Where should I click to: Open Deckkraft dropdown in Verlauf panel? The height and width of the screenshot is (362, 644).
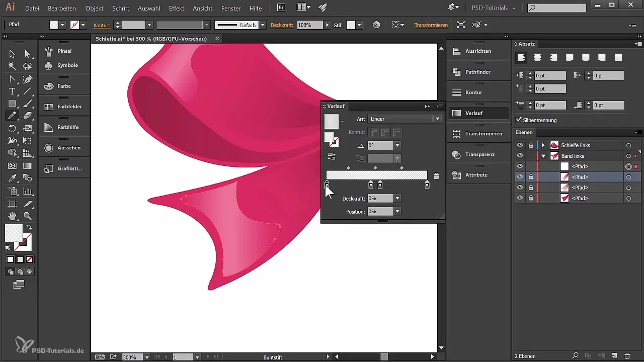tap(397, 199)
